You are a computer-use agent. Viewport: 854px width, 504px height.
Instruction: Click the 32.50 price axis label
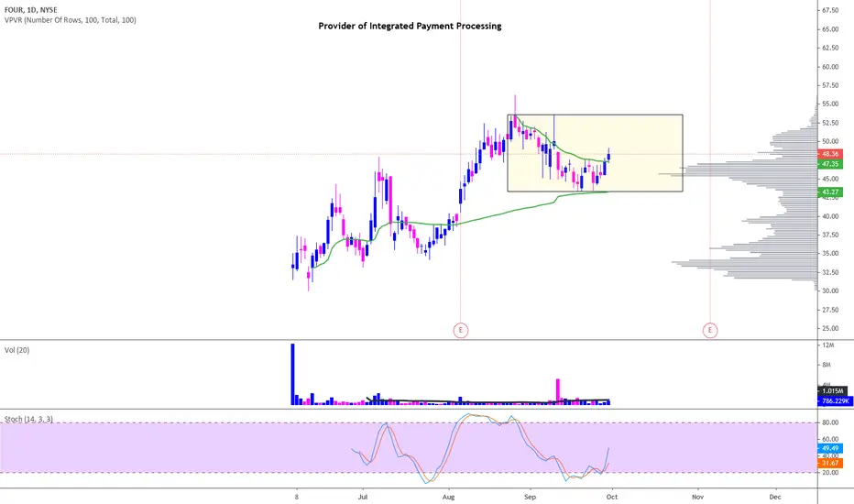coord(830,272)
